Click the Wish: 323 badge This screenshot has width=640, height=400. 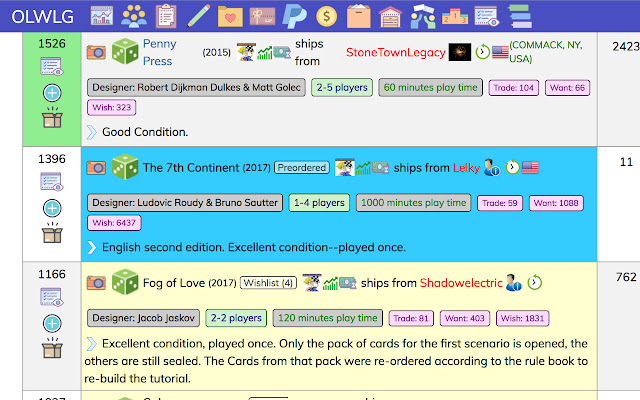pos(111,108)
